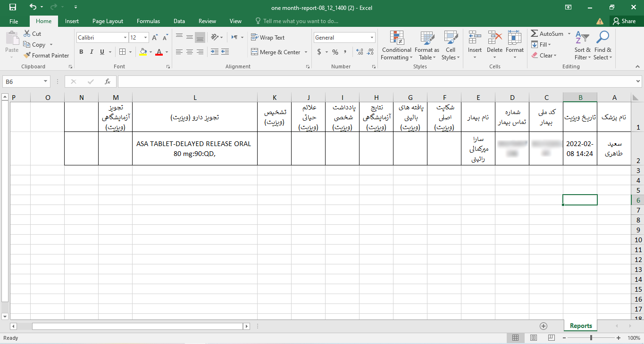Open Cell Styles gallery

(x=451, y=46)
